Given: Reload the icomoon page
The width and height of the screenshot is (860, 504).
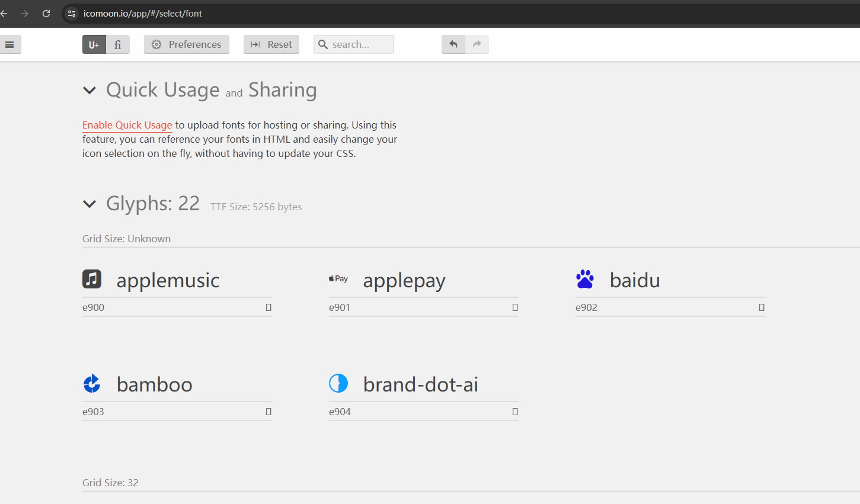Looking at the screenshot, I should 46,13.
